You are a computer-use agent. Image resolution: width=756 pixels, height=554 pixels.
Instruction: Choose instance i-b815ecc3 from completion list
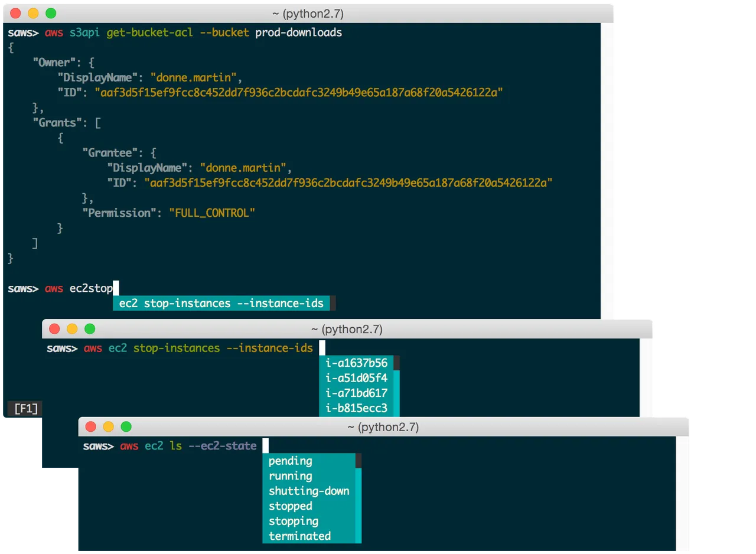[x=356, y=408]
